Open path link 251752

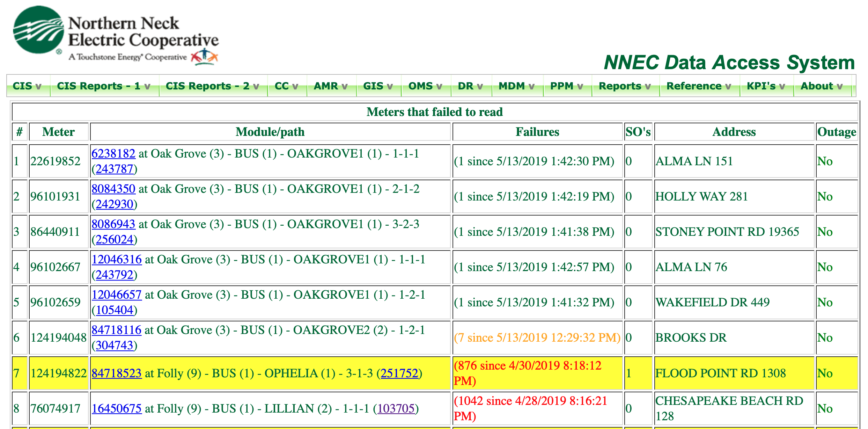coord(399,373)
